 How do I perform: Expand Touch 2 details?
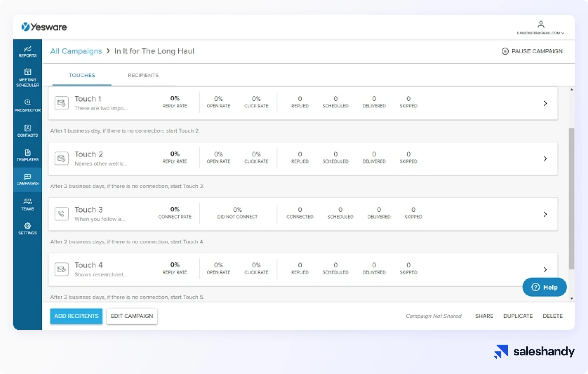pyautogui.click(x=546, y=159)
